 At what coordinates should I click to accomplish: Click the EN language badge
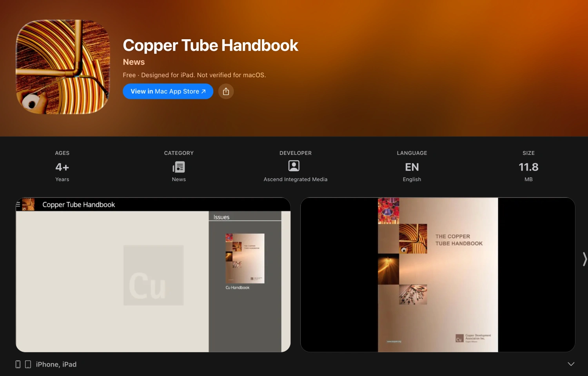tap(412, 167)
